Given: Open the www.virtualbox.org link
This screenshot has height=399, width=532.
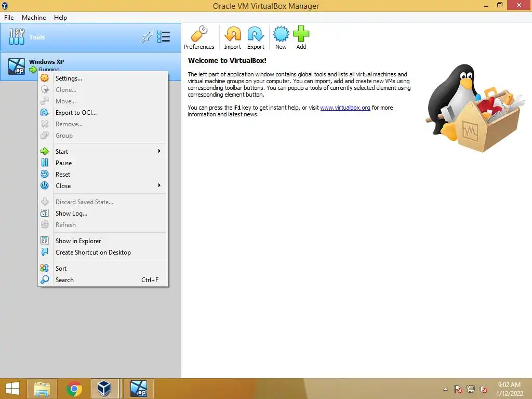Looking at the screenshot, I should tap(345, 108).
